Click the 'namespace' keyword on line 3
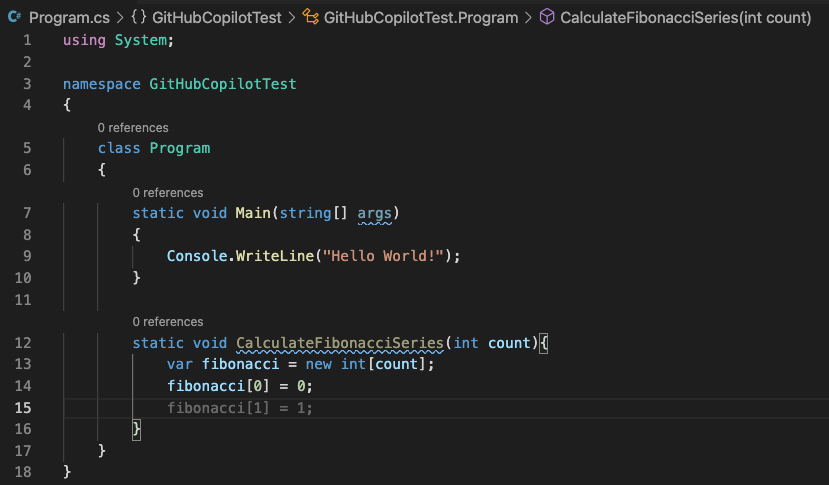 (x=102, y=84)
